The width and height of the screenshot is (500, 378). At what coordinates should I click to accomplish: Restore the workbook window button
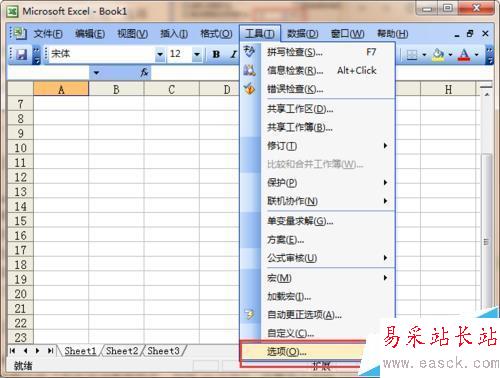pyautogui.click(x=470, y=33)
